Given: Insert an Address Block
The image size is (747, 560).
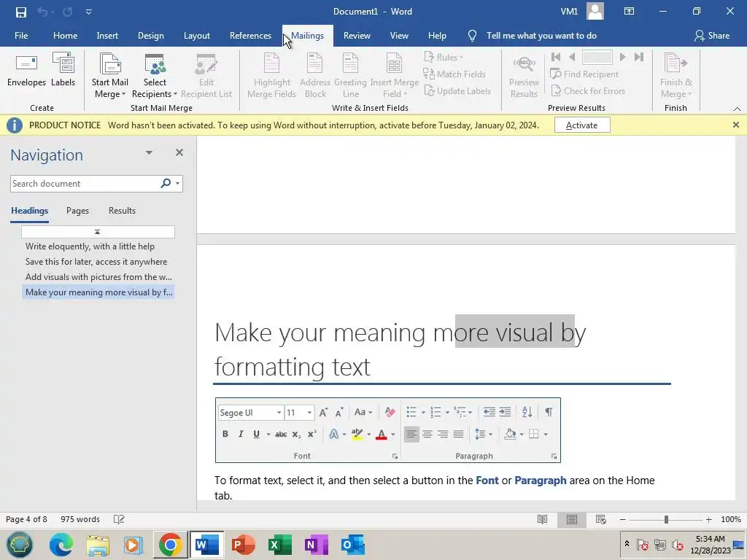Looking at the screenshot, I should point(315,76).
